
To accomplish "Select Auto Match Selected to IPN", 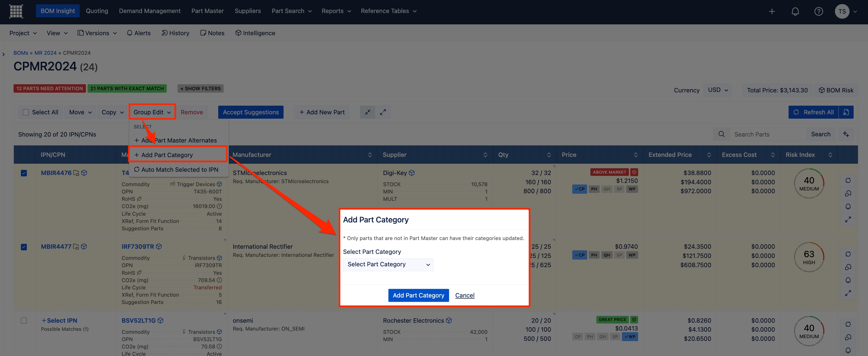I will [x=179, y=169].
